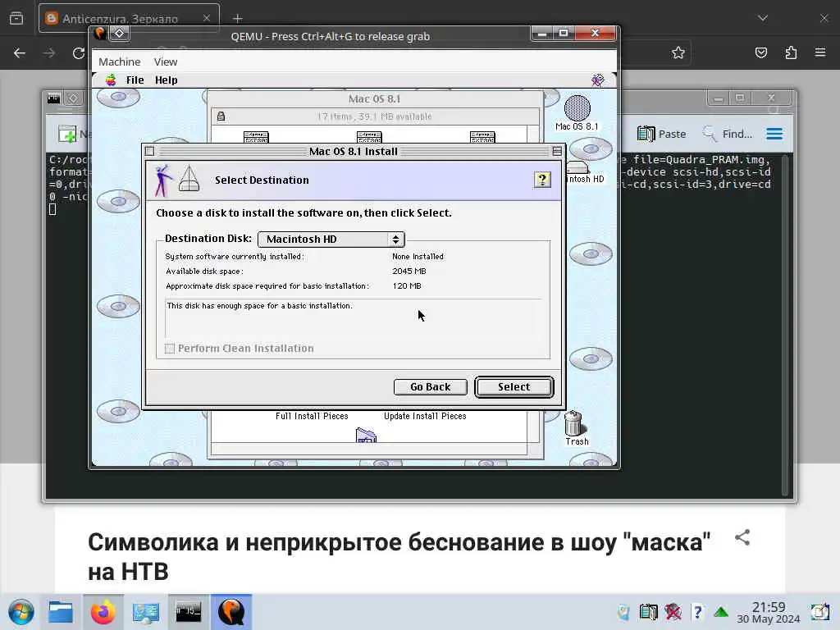Click the Firefox back arrow
The height and width of the screenshot is (630, 840).
[20, 53]
